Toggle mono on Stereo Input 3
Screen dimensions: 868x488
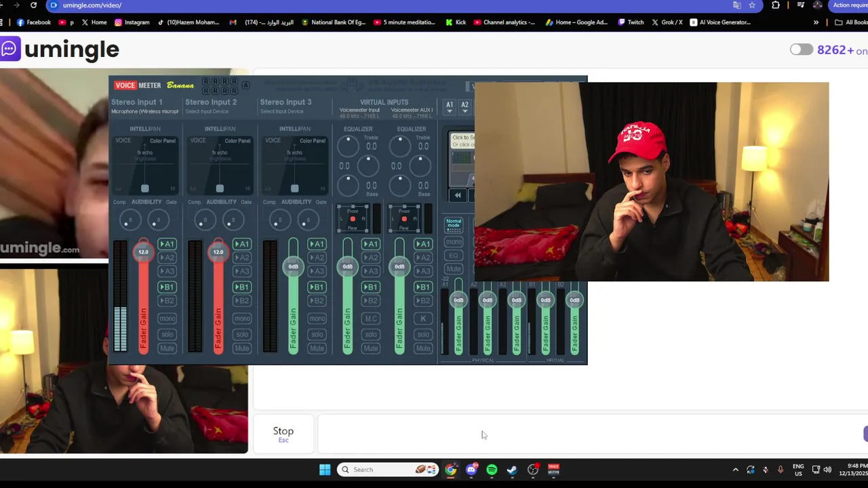point(317,319)
